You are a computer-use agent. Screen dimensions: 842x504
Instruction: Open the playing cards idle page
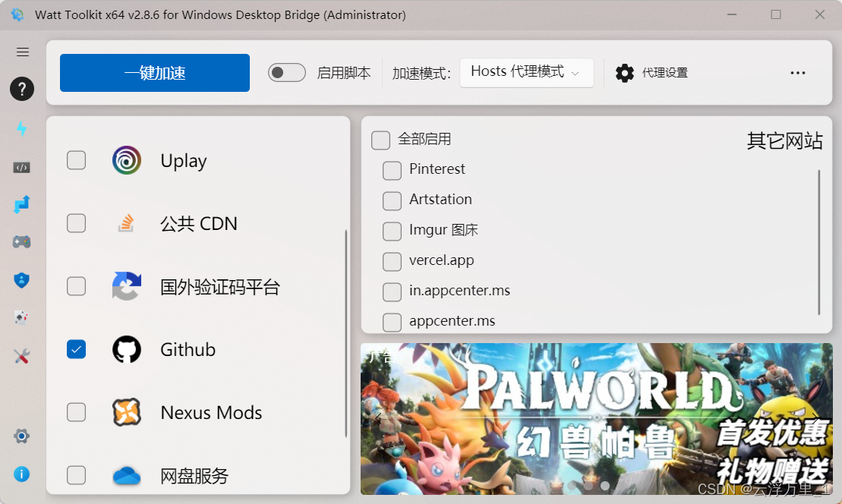point(21,318)
